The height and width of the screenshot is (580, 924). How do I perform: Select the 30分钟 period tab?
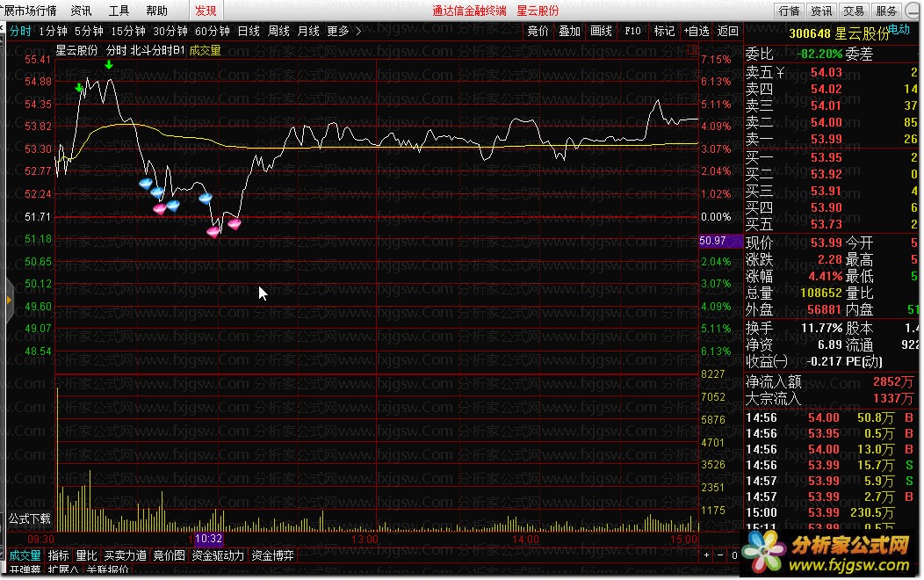click(170, 32)
